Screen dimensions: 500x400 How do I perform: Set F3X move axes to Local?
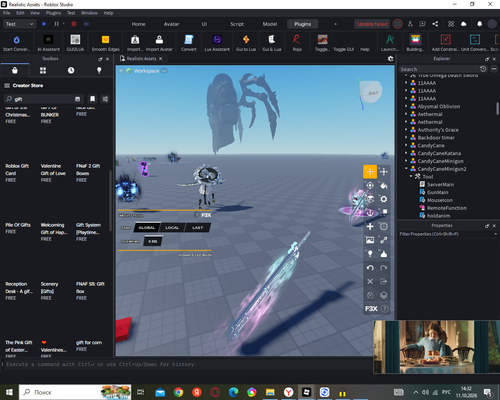point(172,228)
